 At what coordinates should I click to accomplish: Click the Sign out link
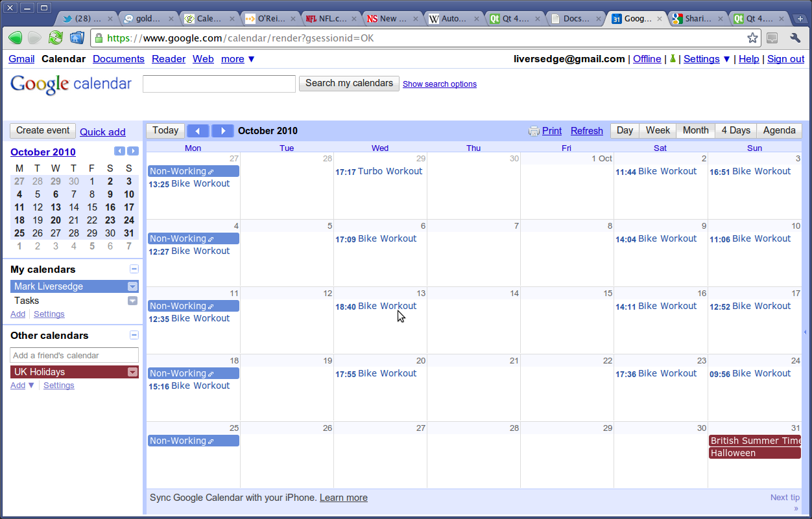click(786, 59)
